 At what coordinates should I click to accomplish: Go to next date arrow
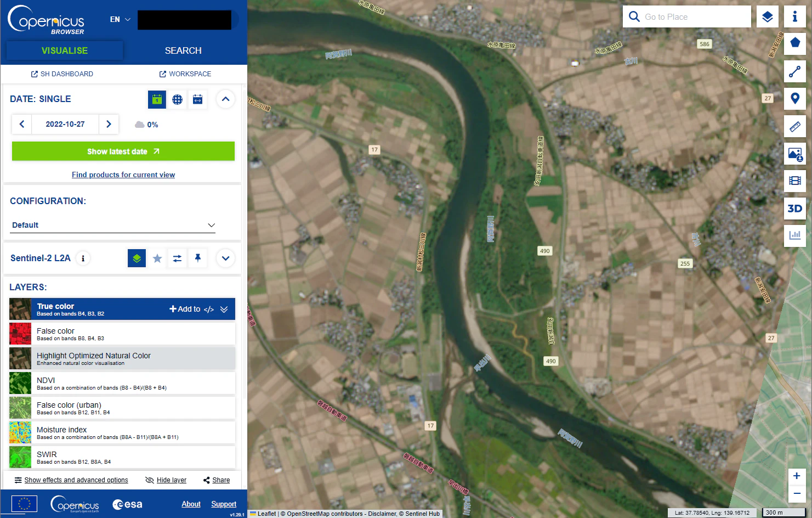109,124
